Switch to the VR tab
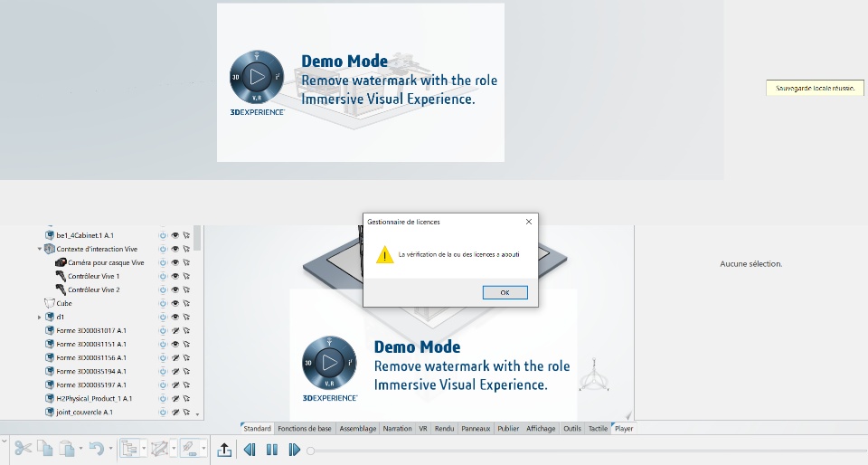The image size is (868, 465). coord(423,429)
